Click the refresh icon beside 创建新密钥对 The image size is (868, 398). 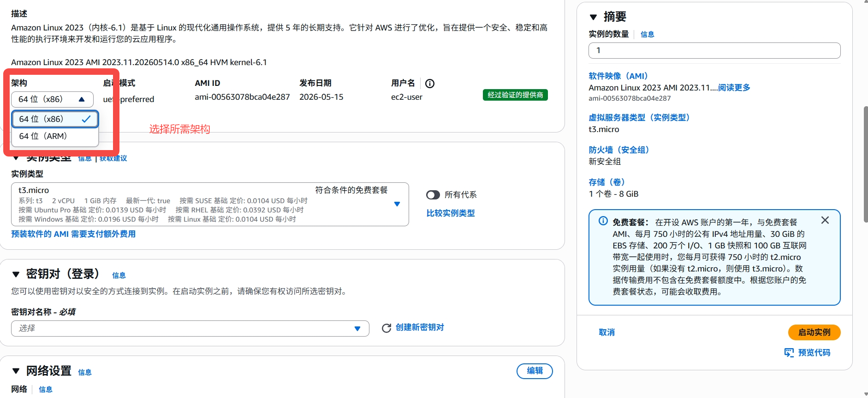(x=386, y=328)
